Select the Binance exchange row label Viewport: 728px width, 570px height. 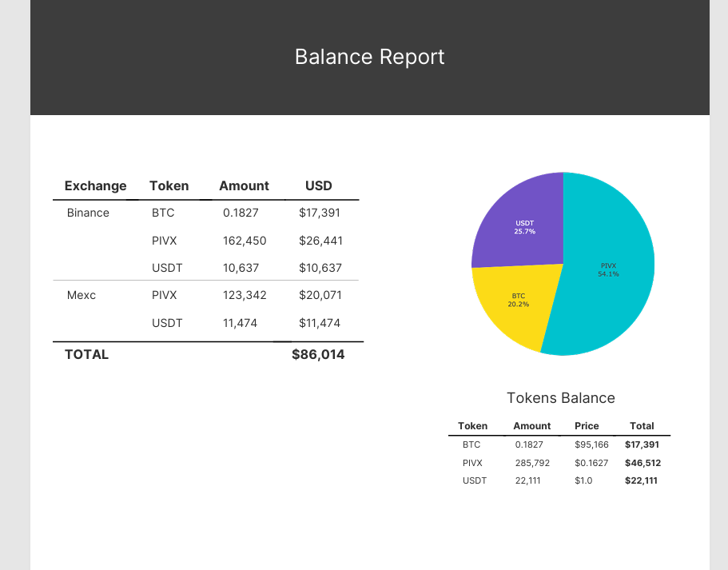88,213
